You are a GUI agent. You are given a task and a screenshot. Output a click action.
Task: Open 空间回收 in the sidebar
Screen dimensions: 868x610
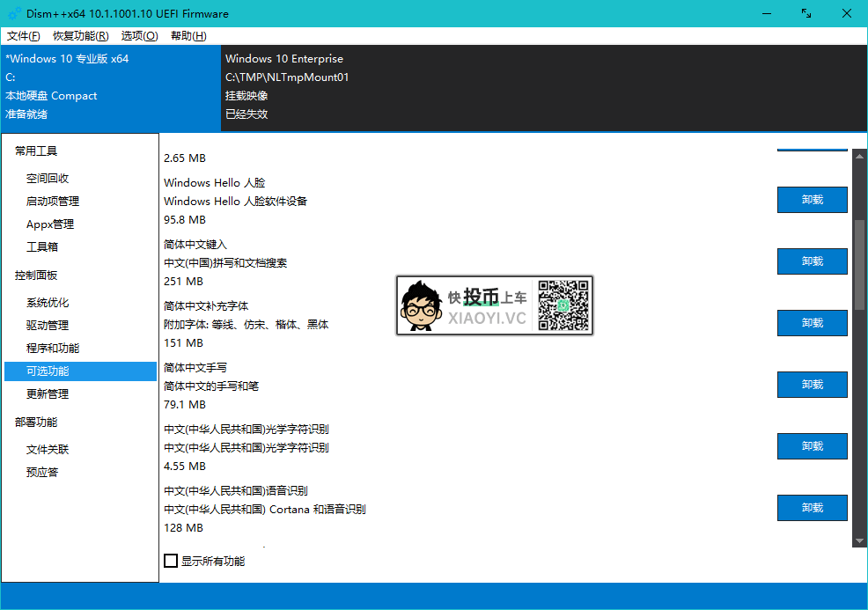pos(48,178)
